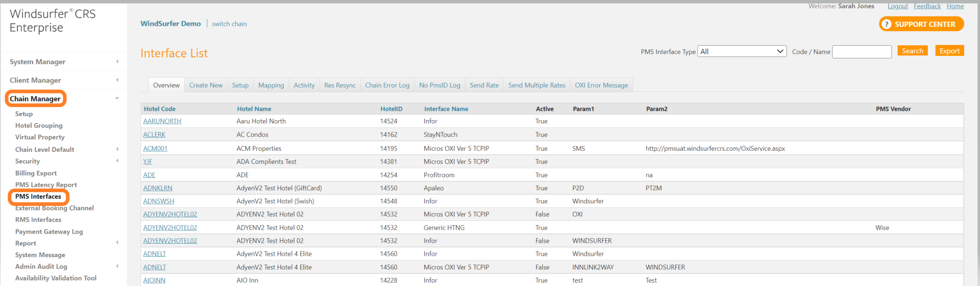Click the System Manager menu heading

pos(37,62)
